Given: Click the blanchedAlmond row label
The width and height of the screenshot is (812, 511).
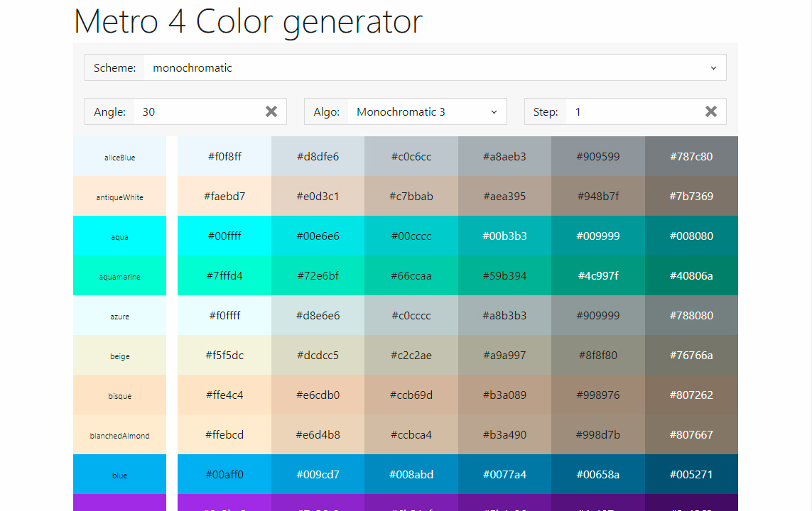Looking at the screenshot, I should point(119,434).
